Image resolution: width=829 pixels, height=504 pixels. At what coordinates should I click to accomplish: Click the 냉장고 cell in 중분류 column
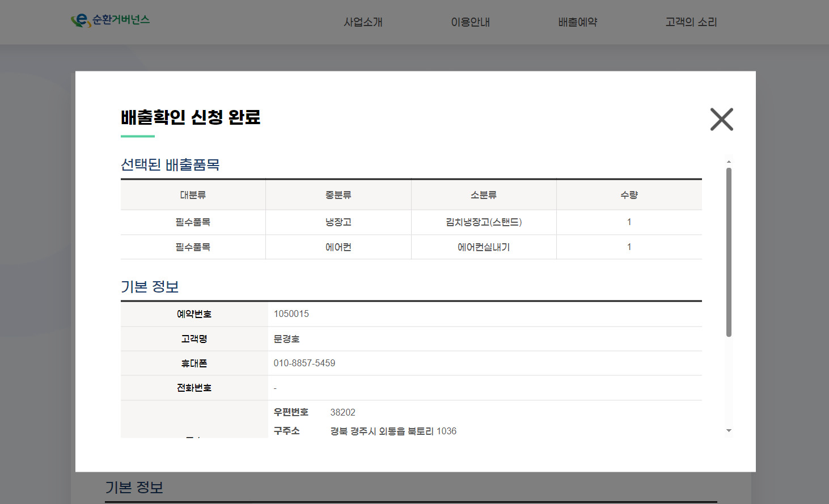coord(338,222)
